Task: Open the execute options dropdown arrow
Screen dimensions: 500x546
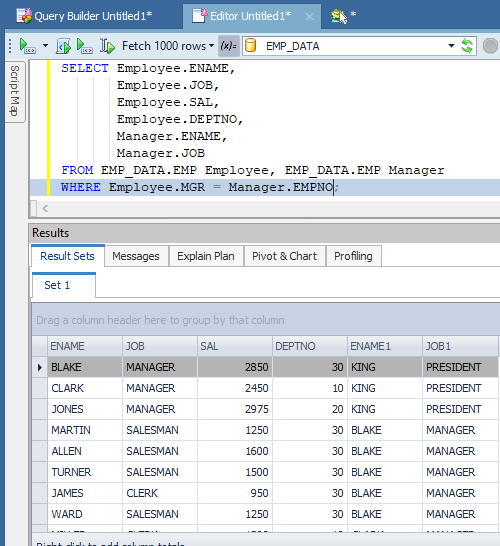Action: pyautogui.click(x=45, y=46)
